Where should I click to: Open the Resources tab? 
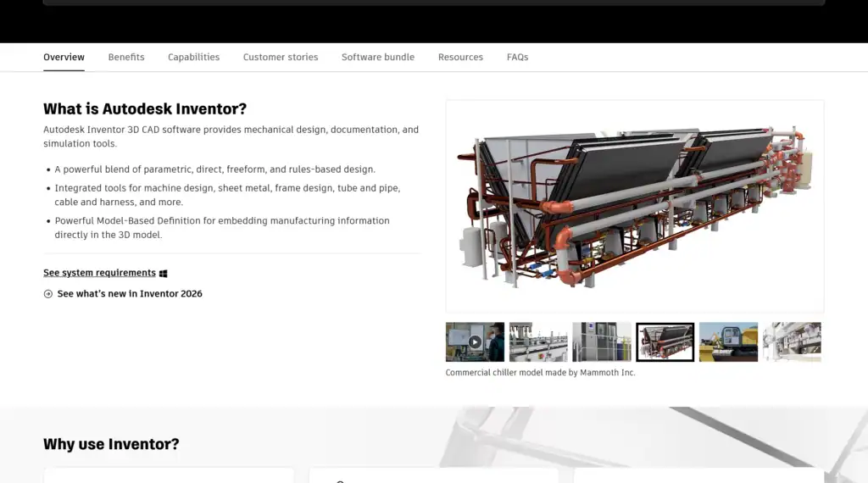pyautogui.click(x=460, y=57)
